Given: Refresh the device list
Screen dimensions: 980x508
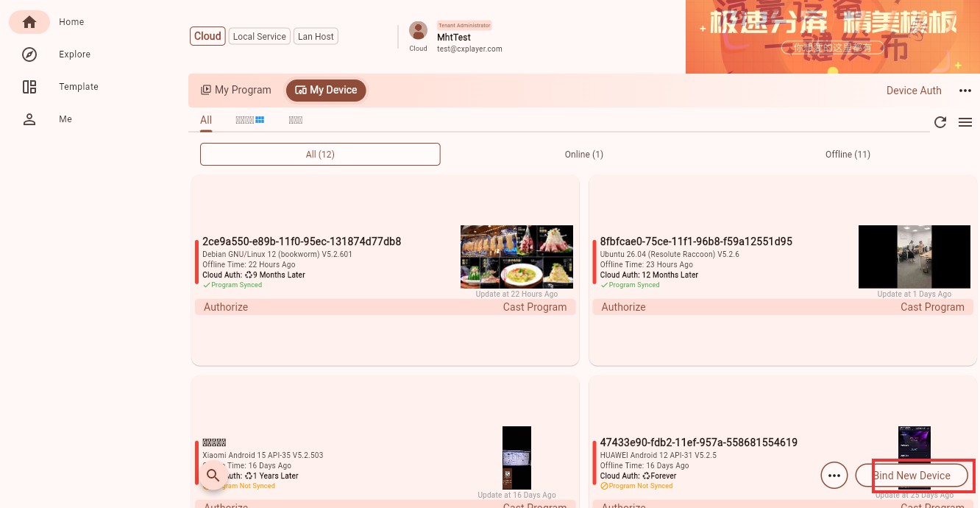Looking at the screenshot, I should (x=940, y=122).
